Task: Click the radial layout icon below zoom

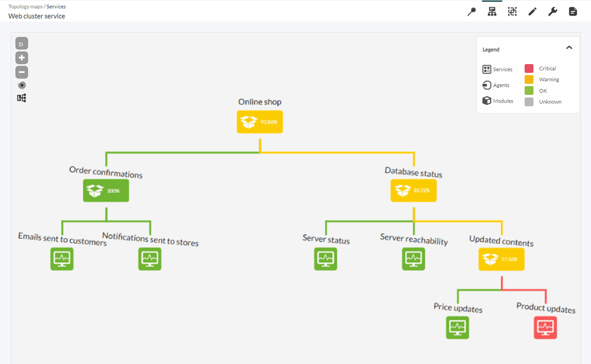Action: click(x=22, y=85)
